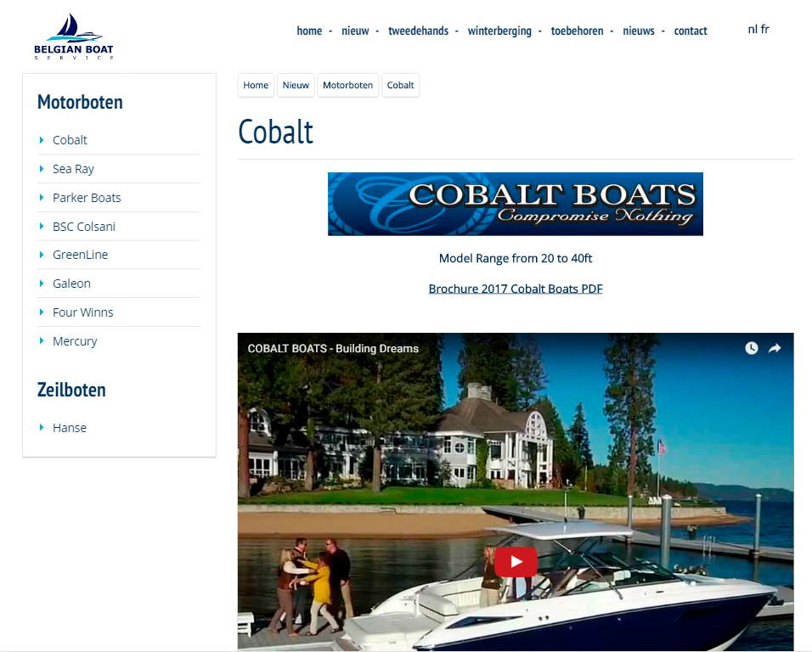This screenshot has width=812, height=652.
Task: Click the video share arrow icon
Action: click(775, 348)
